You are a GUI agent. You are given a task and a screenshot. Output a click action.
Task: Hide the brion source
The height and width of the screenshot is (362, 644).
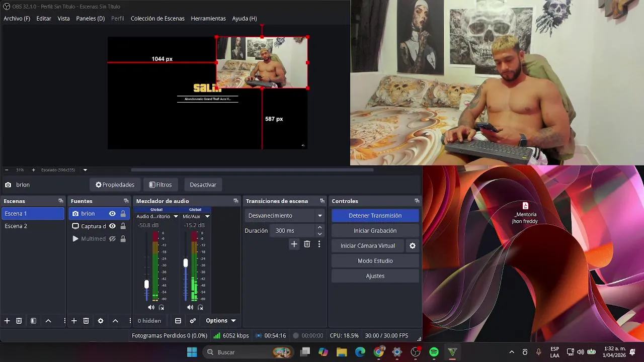112,214
